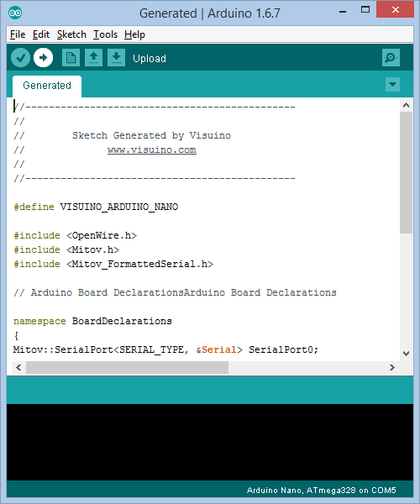This screenshot has height=504, width=420.
Task: Click the vertical scrollbar down arrow
Action: coord(406,354)
